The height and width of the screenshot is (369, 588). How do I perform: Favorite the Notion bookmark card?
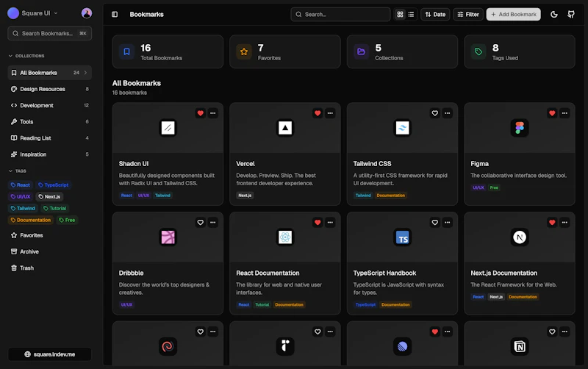[x=552, y=332]
